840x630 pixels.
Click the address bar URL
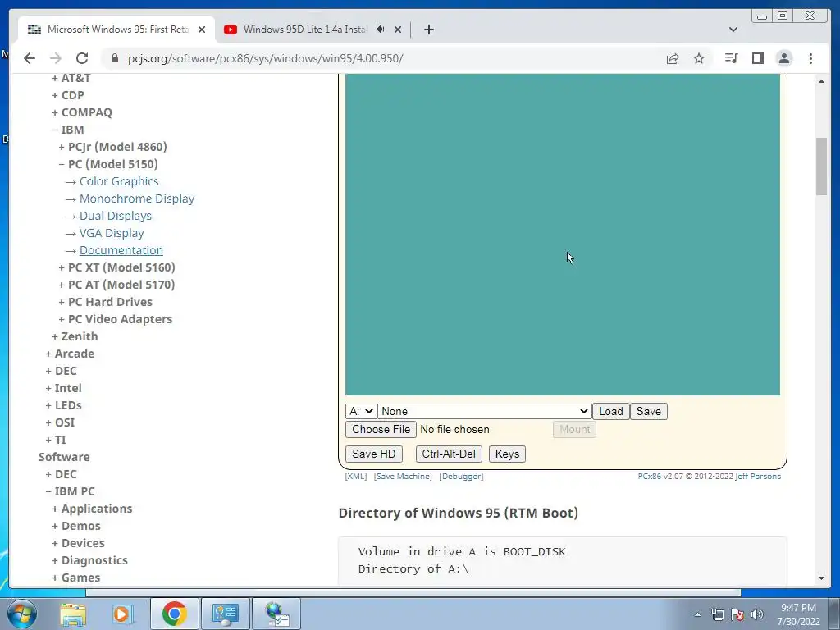265,58
